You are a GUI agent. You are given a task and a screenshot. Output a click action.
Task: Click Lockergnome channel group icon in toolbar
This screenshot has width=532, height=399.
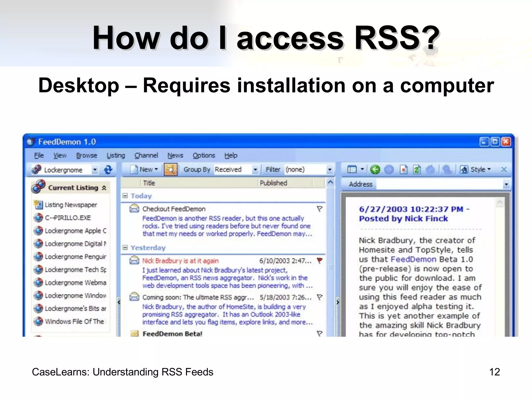coord(37,170)
